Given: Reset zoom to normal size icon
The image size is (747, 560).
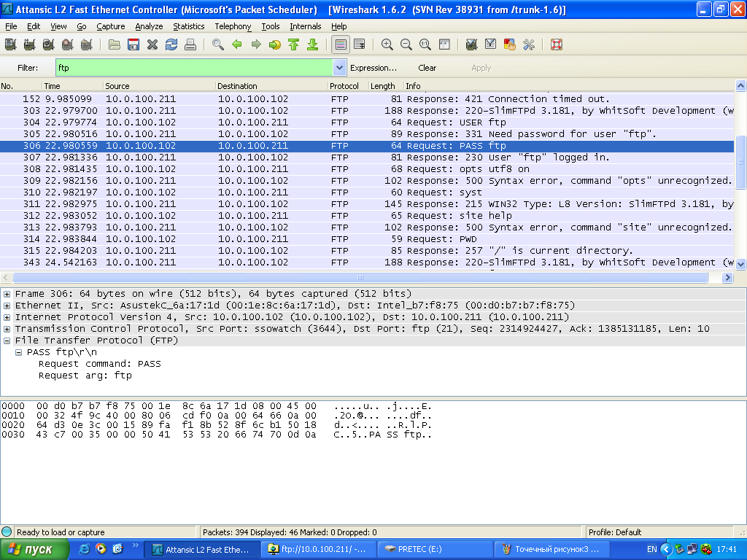Looking at the screenshot, I should [425, 44].
